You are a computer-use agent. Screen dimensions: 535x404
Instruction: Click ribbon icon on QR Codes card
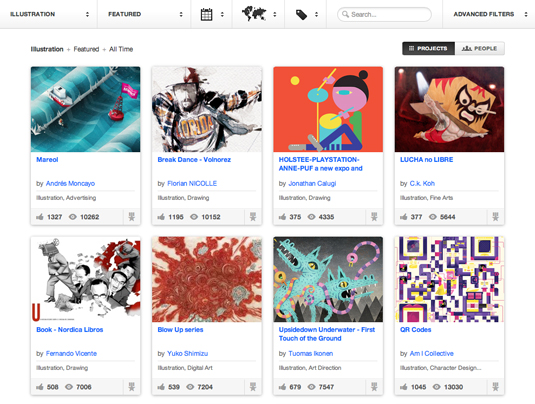click(x=495, y=387)
